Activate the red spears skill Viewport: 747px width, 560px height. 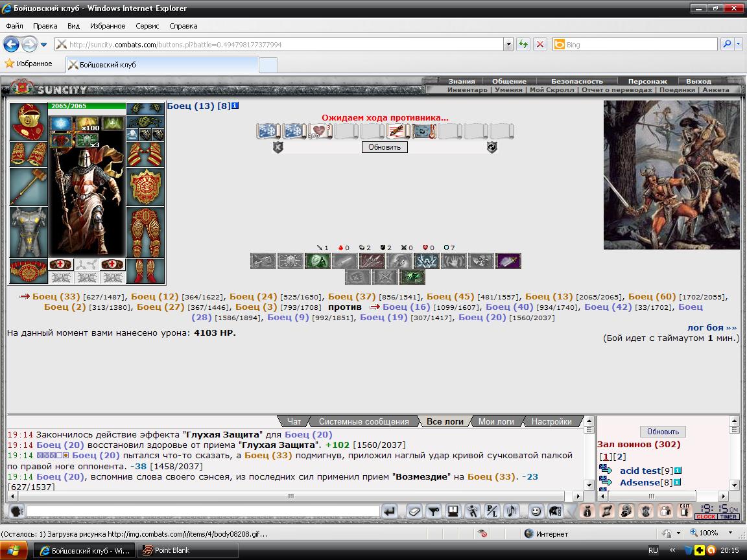pos(372,261)
